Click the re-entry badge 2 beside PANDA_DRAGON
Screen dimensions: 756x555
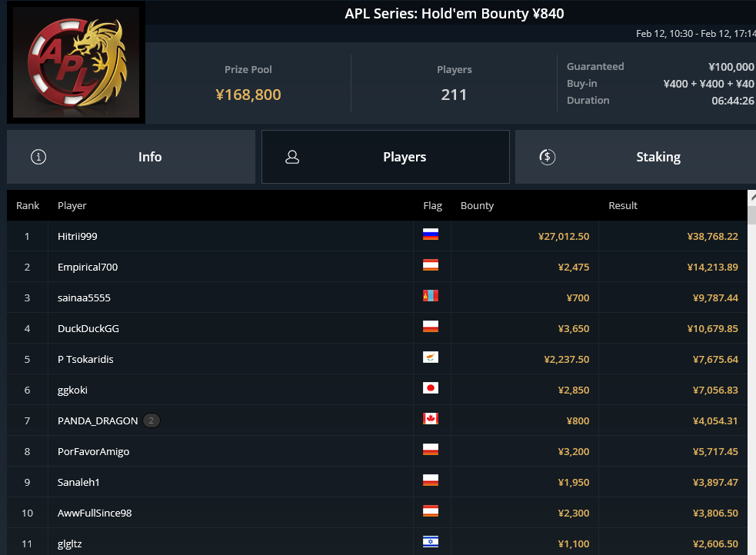click(x=152, y=420)
